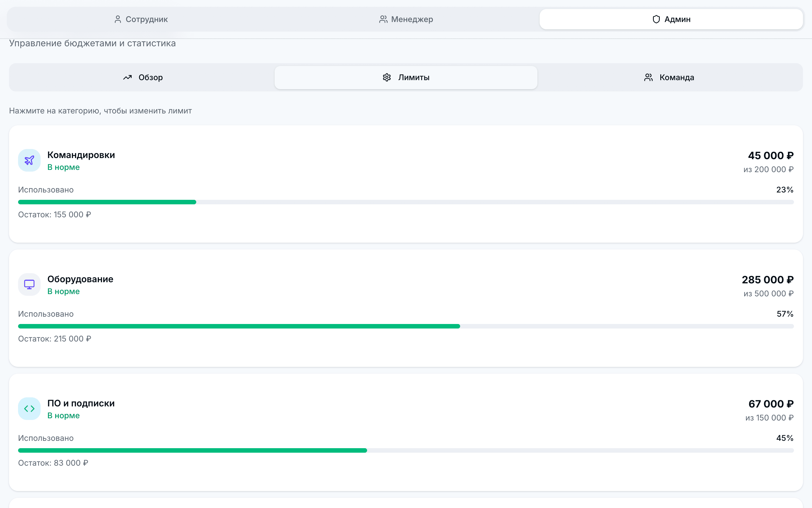Viewport: 812px width, 508px height.
Task: Click the 45% usage value
Action: coord(785,438)
